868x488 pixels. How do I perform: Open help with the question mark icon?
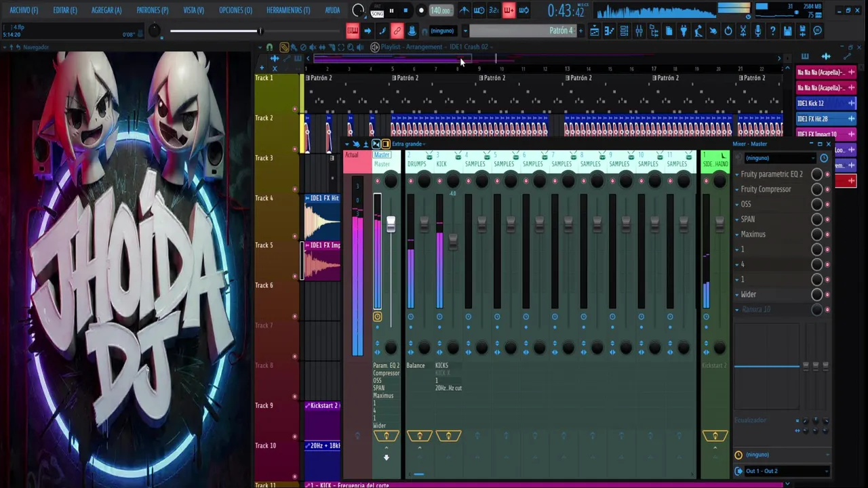point(773,30)
